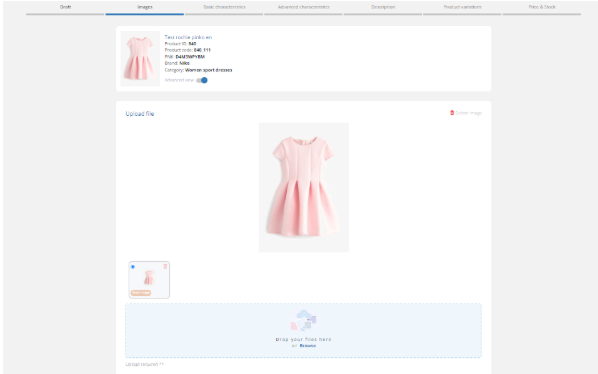Go to the Basic characteristics tab
This screenshot has width=598, height=374.
(x=224, y=7)
